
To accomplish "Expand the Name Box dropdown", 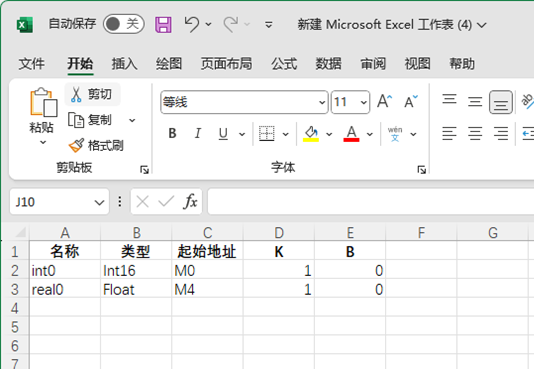I will 99,203.
